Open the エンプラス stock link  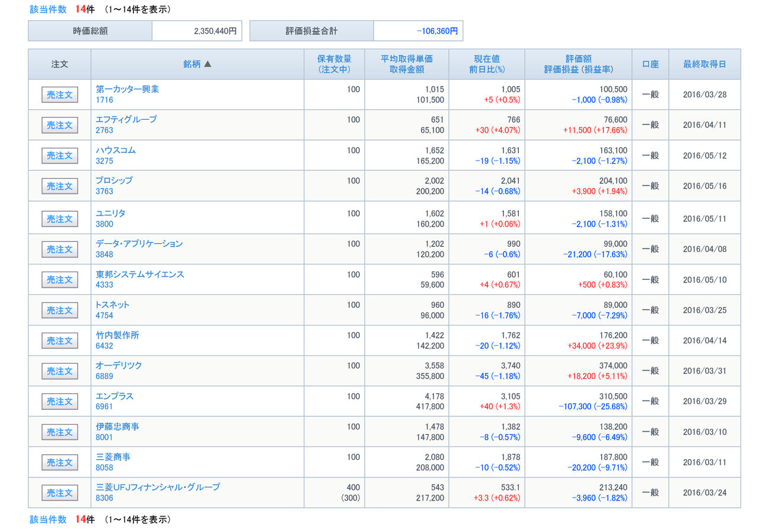point(115,396)
